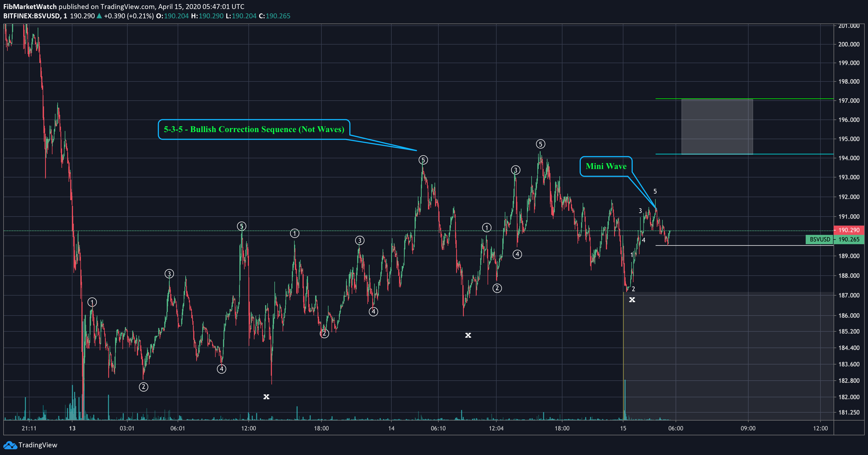Click the 15 date axis label
The height and width of the screenshot is (455, 868).
(623, 428)
